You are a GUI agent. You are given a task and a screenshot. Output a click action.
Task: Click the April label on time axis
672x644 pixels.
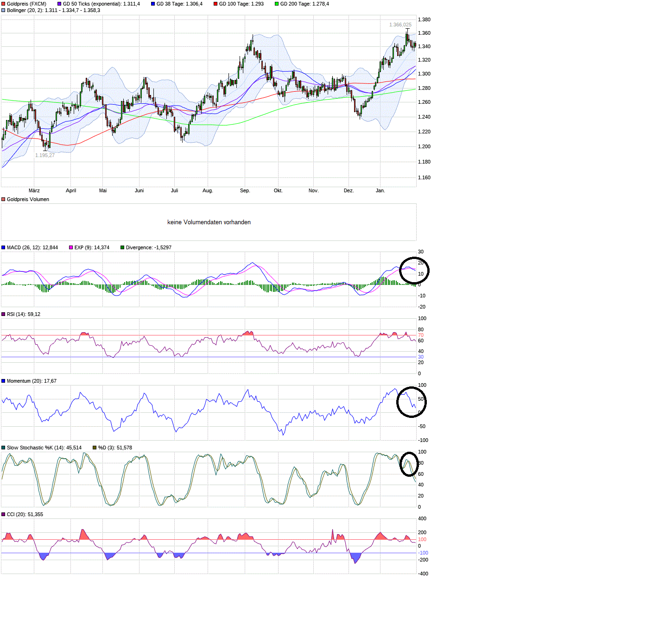tap(71, 190)
